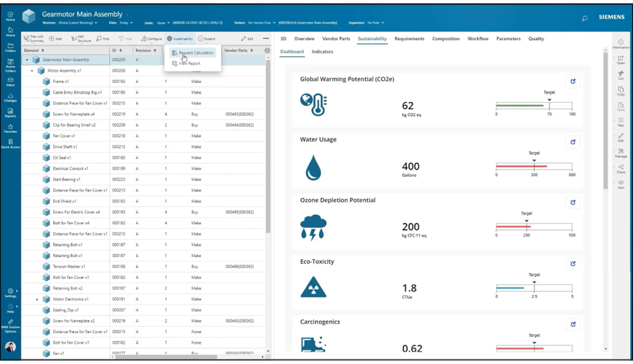Click the dashboard vertical scrollbar
The height and width of the screenshot is (364, 633).
tap(606, 120)
